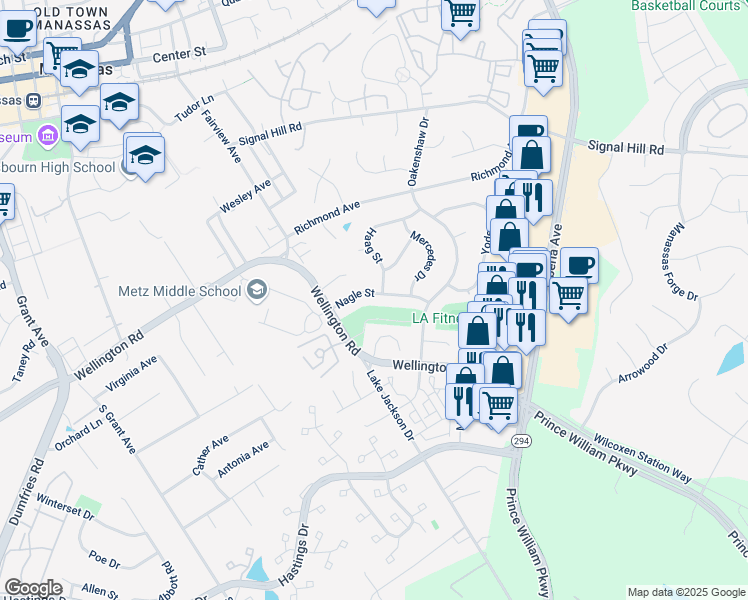Viewport: 748px width, 600px height.
Task: Click the restaurant marker beside LA Fitness label
Action: pyautogui.click(x=526, y=328)
